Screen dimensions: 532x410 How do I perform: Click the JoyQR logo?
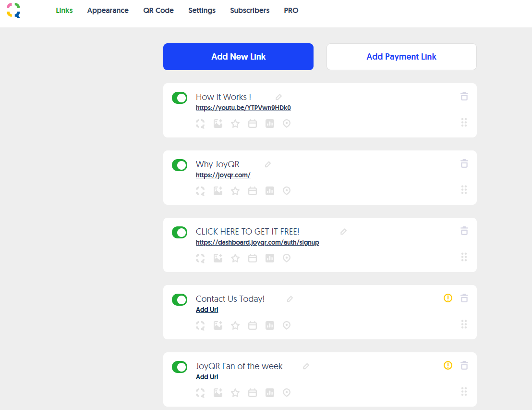[13, 10]
